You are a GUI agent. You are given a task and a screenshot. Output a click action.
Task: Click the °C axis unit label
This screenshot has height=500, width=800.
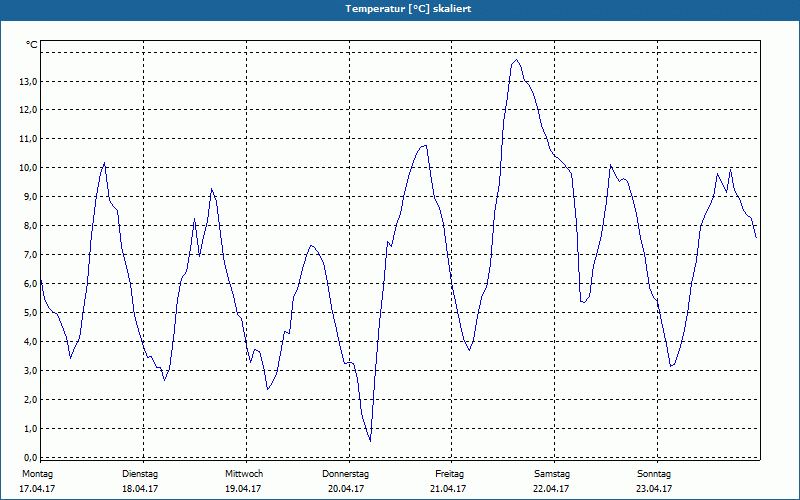(x=32, y=45)
